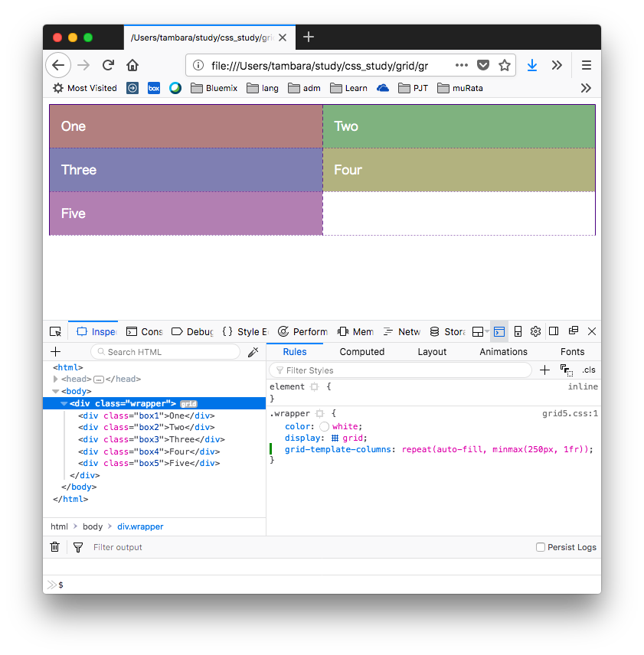
Task: Show site information icon in URL bar
Action: click(198, 65)
